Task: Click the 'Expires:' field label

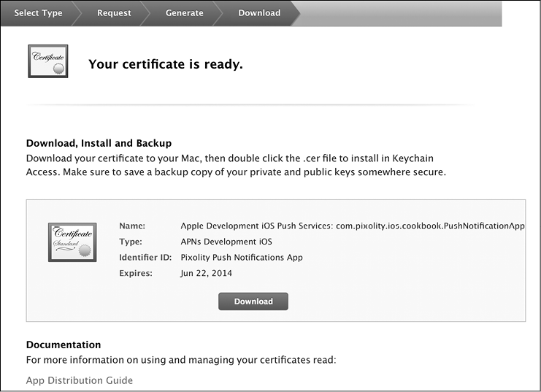Action: [x=135, y=274]
